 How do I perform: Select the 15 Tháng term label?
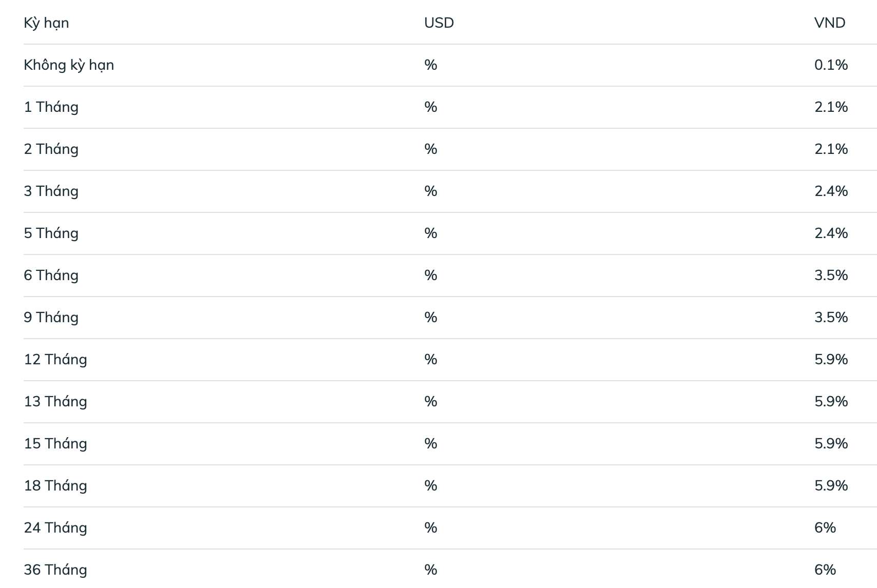(x=55, y=444)
